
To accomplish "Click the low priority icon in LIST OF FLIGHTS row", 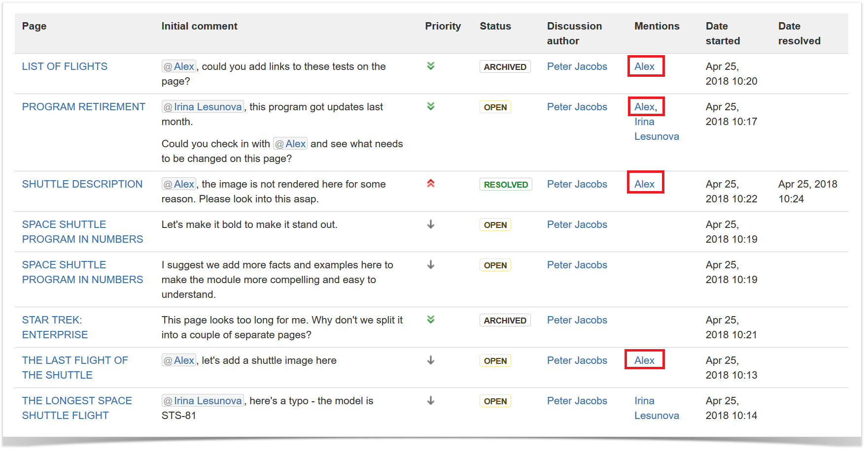I will click(431, 66).
